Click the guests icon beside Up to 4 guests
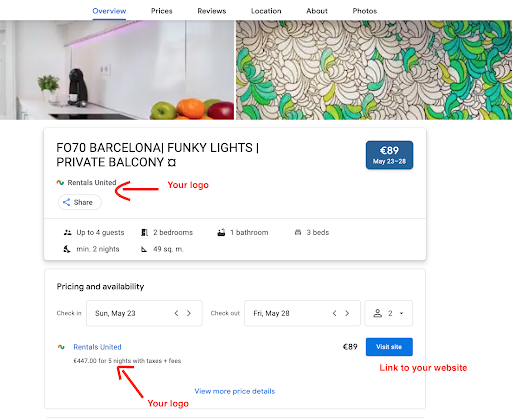This screenshot has height=418, width=512. coord(67,232)
